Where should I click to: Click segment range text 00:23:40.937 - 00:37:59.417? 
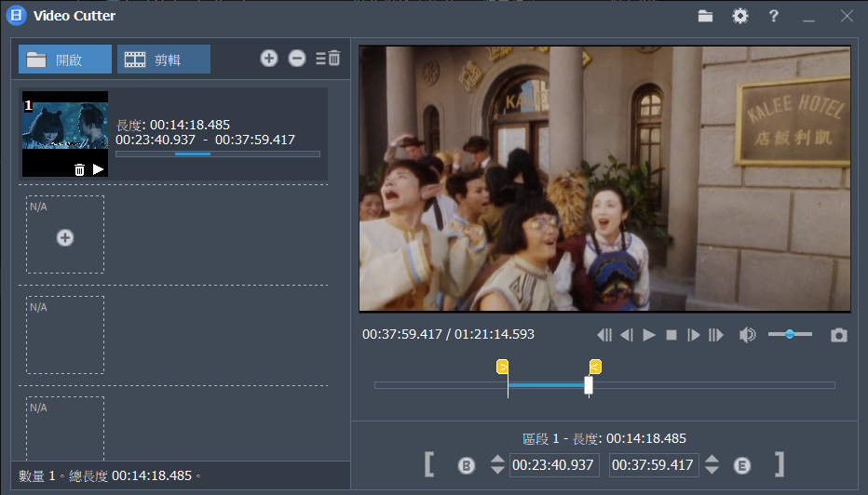(205, 140)
